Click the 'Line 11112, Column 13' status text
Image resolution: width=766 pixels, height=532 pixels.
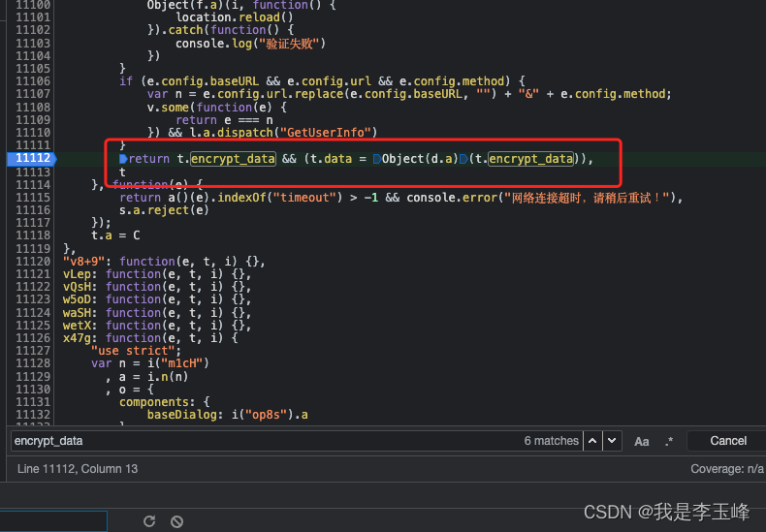(x=78, y=469)
